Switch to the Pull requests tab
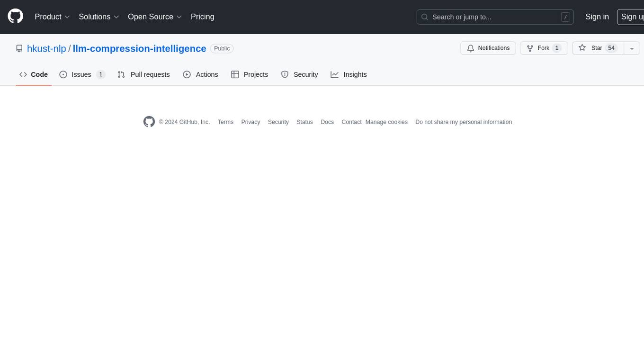Image resolution: width=644 pixels, height=362 pixels. click(x=143, y=74)
